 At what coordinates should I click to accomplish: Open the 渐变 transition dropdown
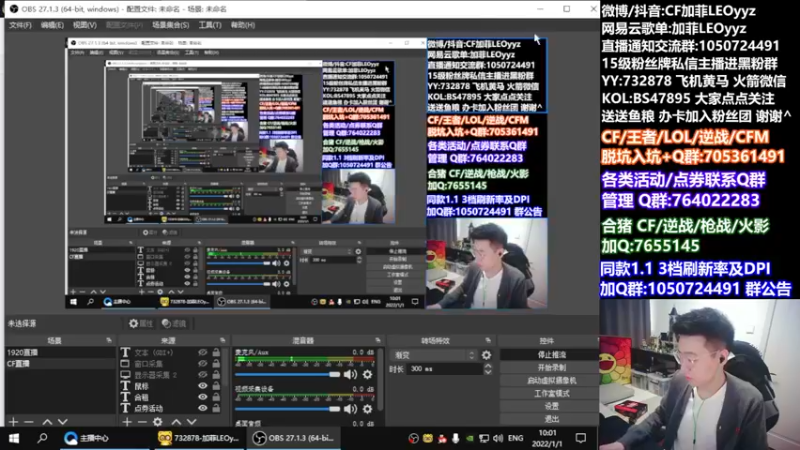tap(434, 355)
